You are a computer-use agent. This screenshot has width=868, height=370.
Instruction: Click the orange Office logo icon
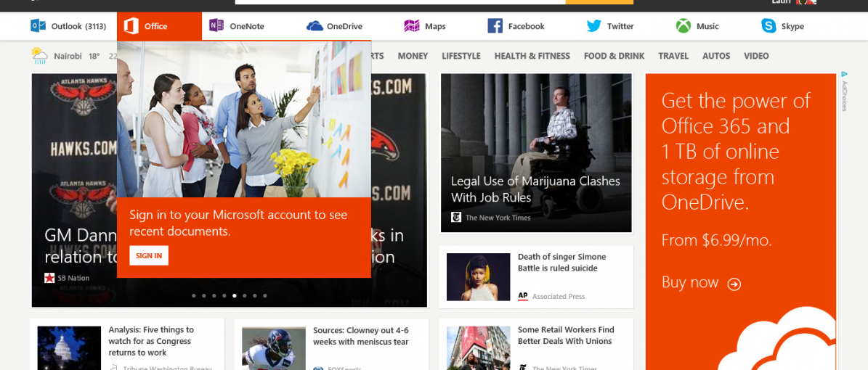pyautogui.click(x=131, y=26)
